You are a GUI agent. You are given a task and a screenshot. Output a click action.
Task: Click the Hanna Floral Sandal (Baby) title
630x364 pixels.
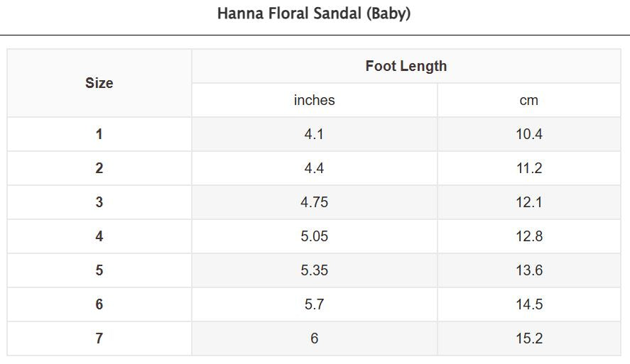(314, 13)
